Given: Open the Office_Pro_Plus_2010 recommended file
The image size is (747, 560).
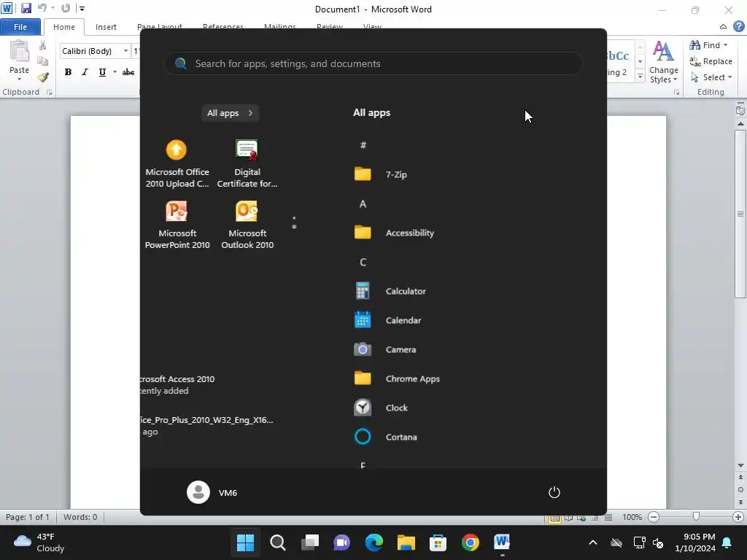Looking at the screenshot, I should point(208,426).
